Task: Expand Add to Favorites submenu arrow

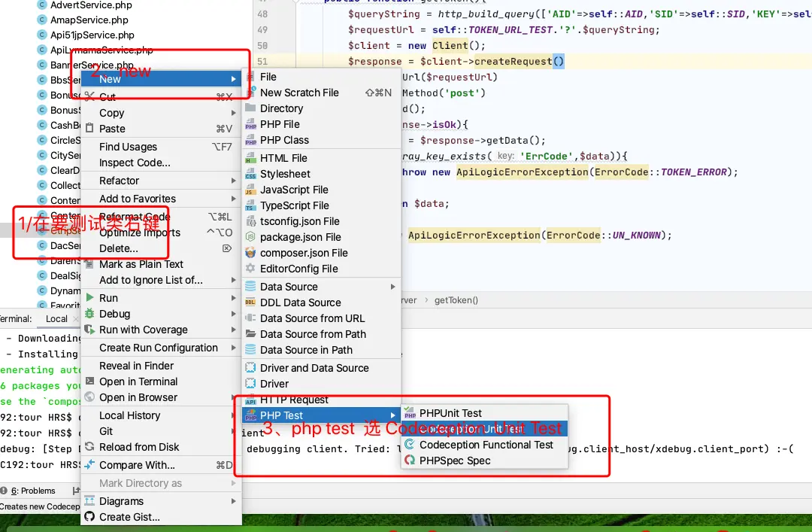Action: (234, 199)
